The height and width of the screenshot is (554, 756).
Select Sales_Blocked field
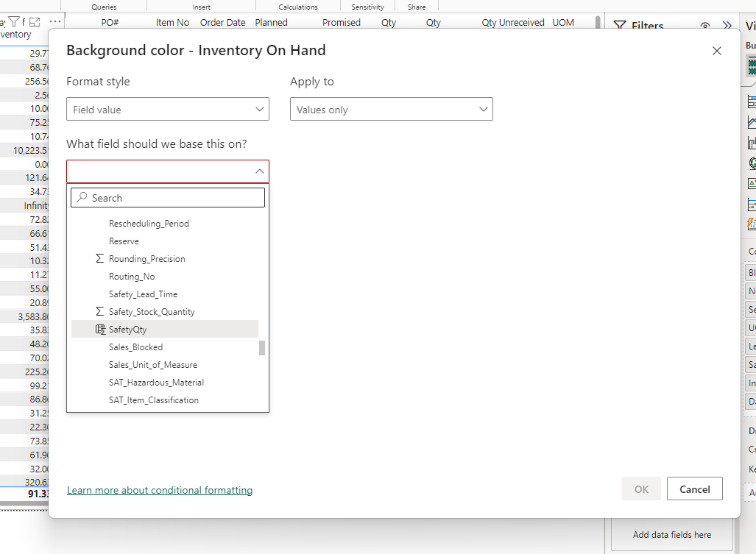pos(164,347)
